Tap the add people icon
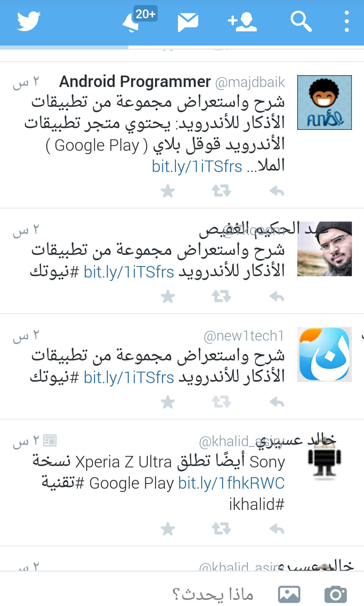The image size is (364, 606). (242, 22)
